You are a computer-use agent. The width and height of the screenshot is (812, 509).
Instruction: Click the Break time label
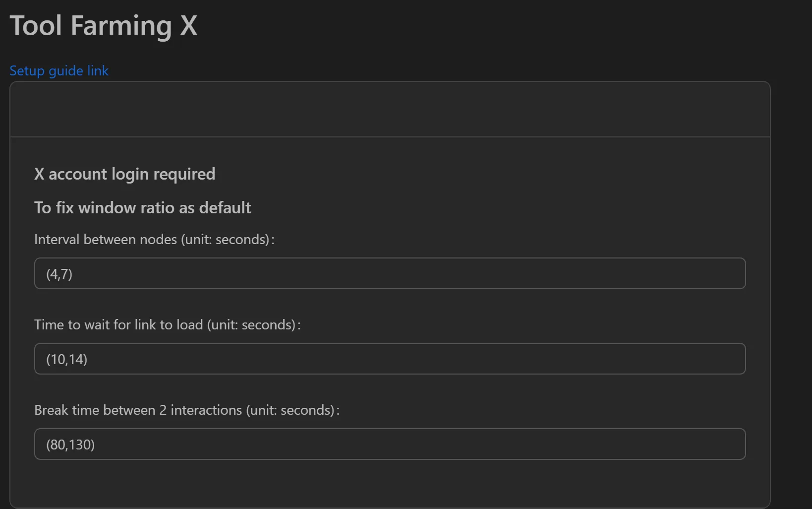[186, 410]
